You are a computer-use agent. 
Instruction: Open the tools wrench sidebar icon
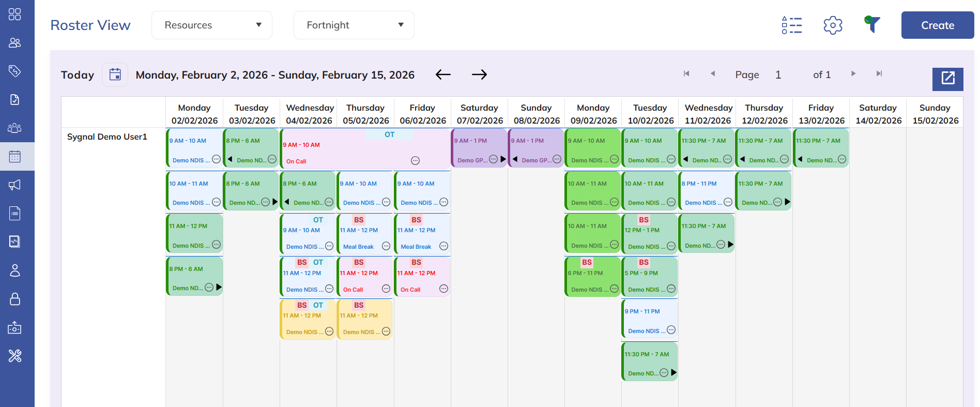click(15, 356)
